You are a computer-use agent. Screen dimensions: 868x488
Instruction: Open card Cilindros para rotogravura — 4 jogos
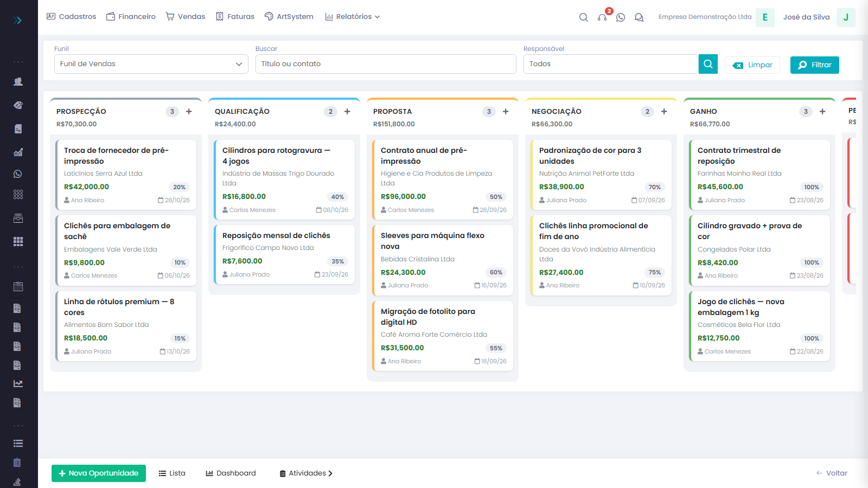pyautogui.click(x=284, y=179)
